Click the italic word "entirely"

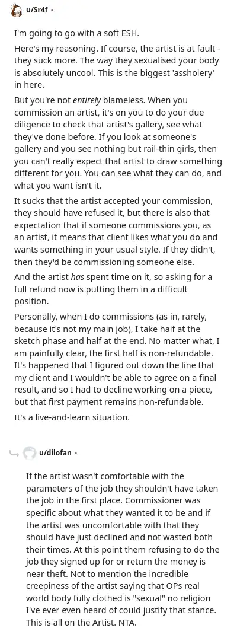(x=87, y=100)
